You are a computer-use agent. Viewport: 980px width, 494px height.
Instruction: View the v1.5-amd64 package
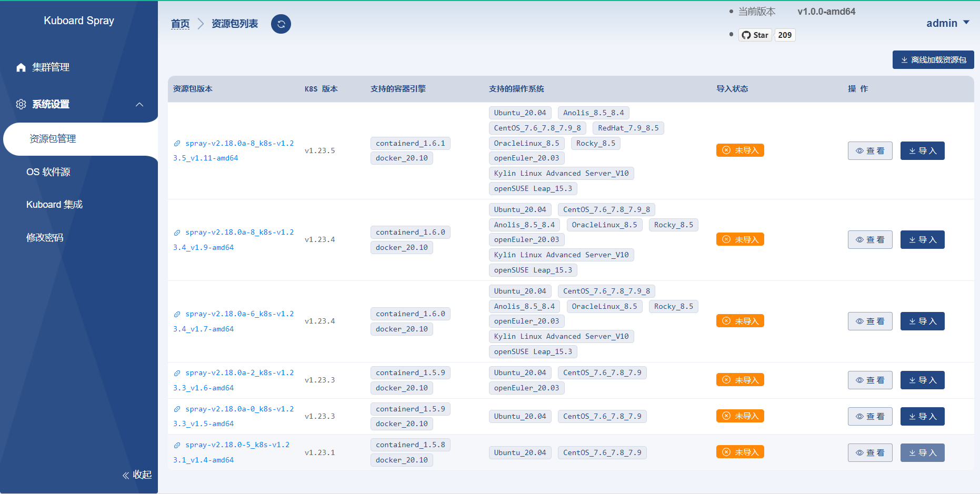click(870, 417)
